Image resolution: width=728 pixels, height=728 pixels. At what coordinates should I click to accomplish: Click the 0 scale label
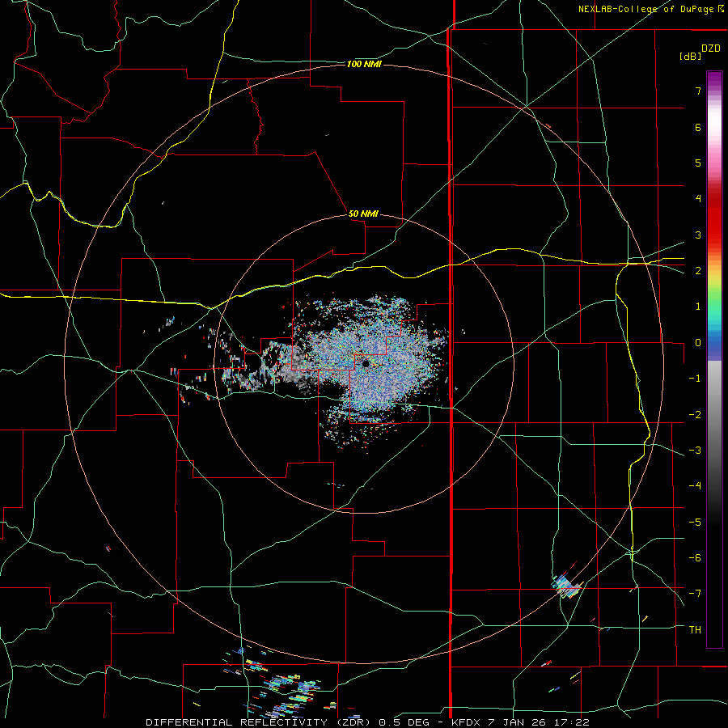[698, 343]
